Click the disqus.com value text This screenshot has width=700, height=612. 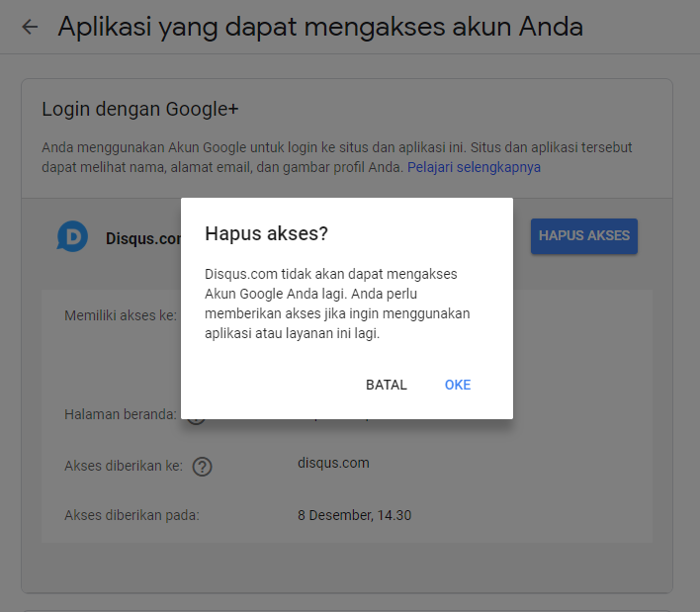[333, 463]
